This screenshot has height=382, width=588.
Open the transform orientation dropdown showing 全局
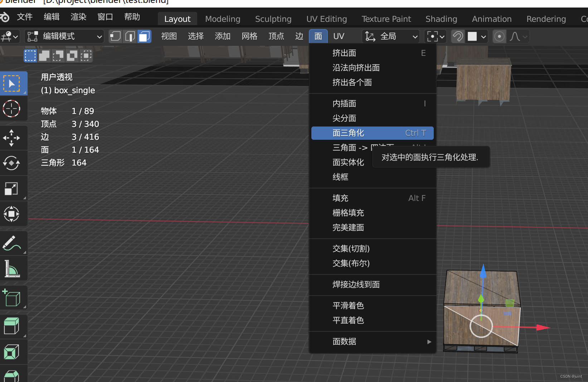pos(390,36)
